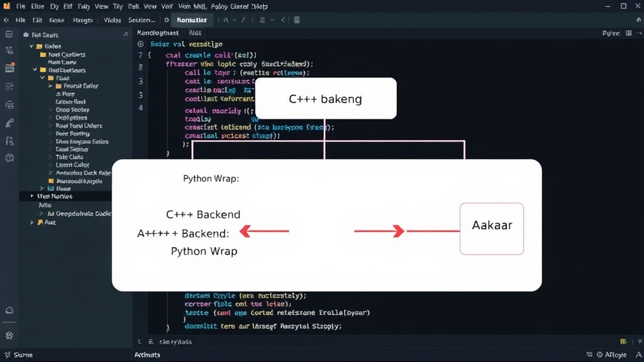Click the claryhate label in bottom panel
The image size is (644, 362).
175,341
